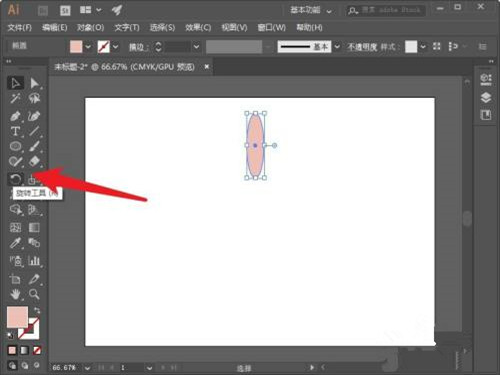This screenshot has height=375, width=500.
Task: Click the 描边 stroke panel link
Action: point(138,47)
